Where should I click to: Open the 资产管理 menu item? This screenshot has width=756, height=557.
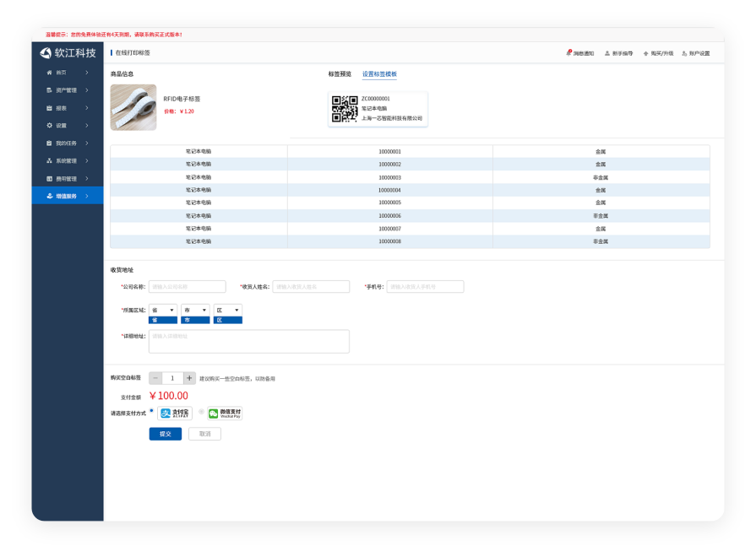[68, 90]
